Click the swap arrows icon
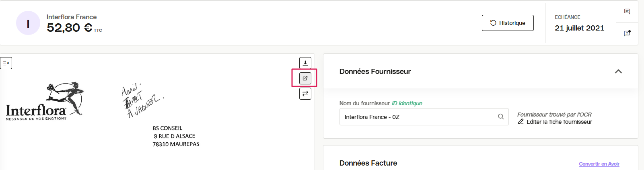Screen dimensions: 644x170 305,94
